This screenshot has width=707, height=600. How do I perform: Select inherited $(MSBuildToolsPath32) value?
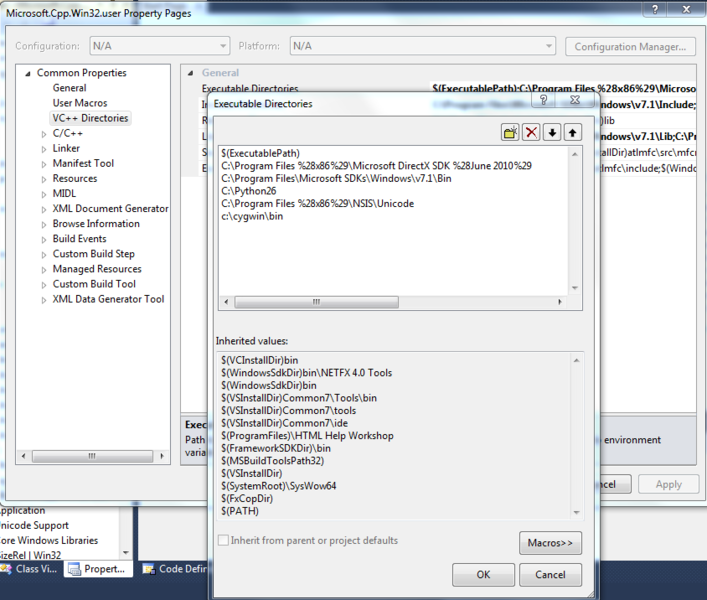(273, 461)
